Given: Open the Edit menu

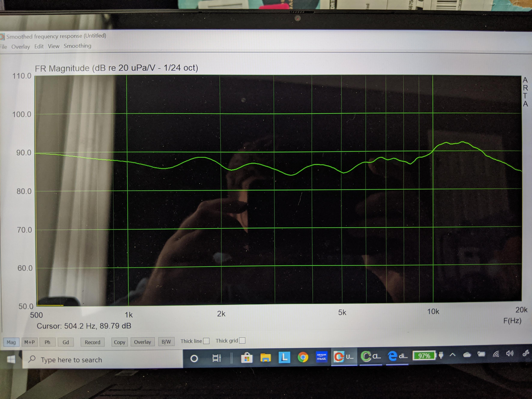Looking at the screenshot, I should (39, 46).
